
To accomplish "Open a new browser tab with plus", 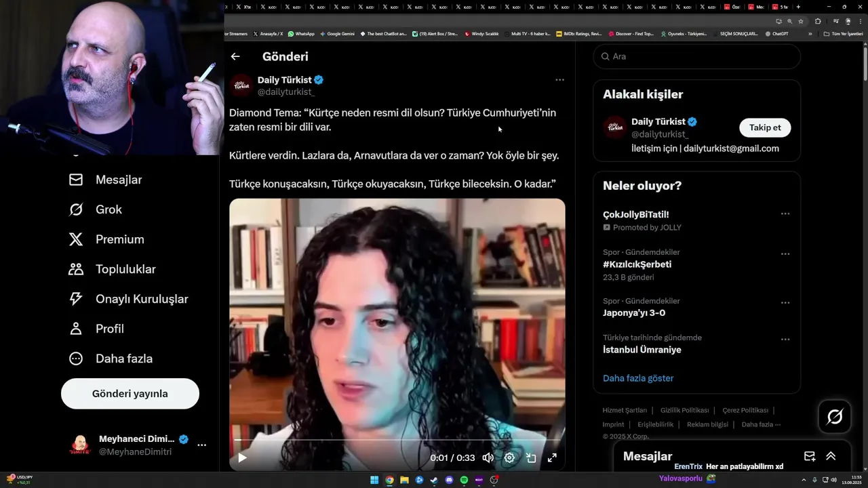I will (x=798, y=7).
